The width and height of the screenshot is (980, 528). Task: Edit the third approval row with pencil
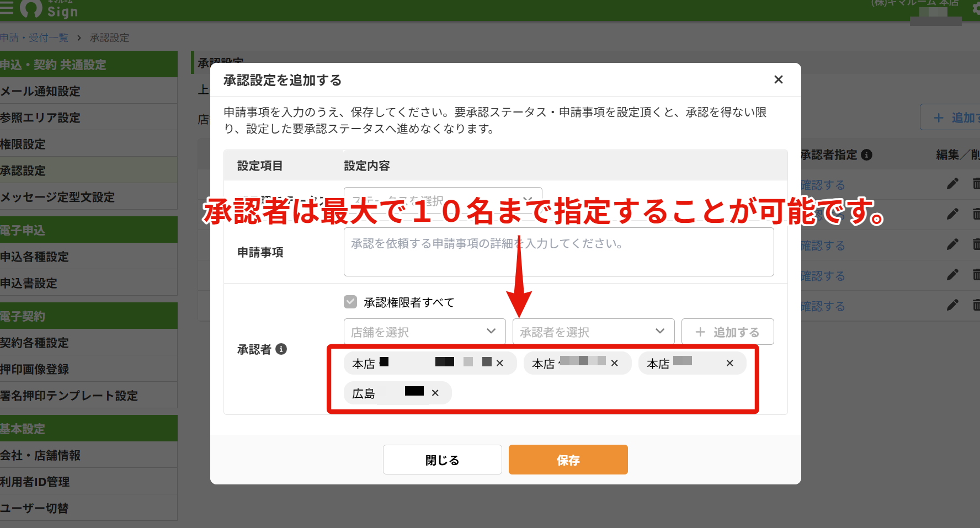(952, 244)
